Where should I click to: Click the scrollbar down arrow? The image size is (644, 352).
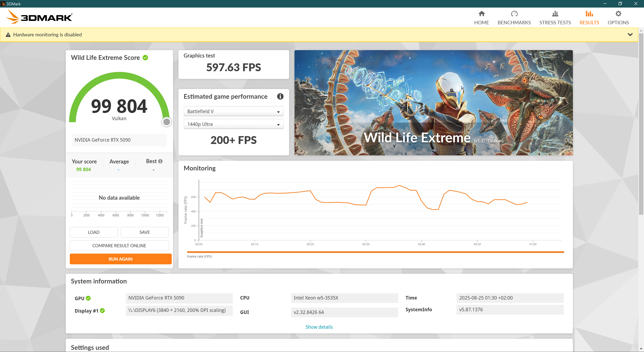coord(641,349)
